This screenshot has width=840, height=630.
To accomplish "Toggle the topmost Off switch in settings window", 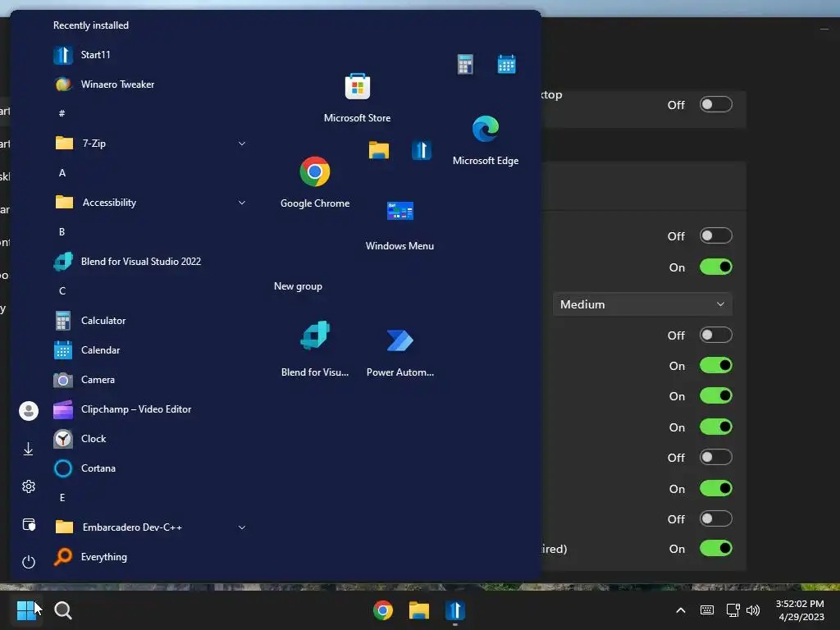I will click(715, 104).
